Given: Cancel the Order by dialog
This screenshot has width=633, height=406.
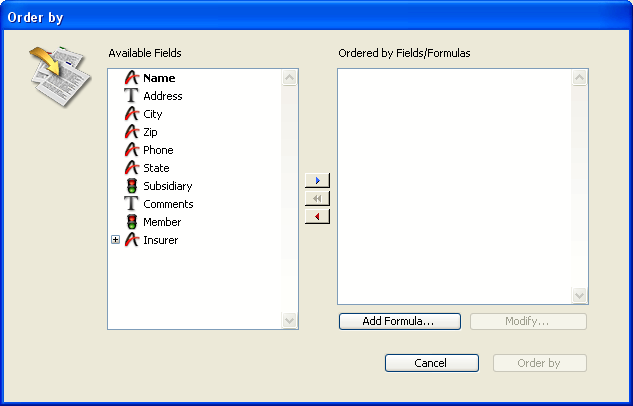Looking at the screenshot, I should point(432,363).
